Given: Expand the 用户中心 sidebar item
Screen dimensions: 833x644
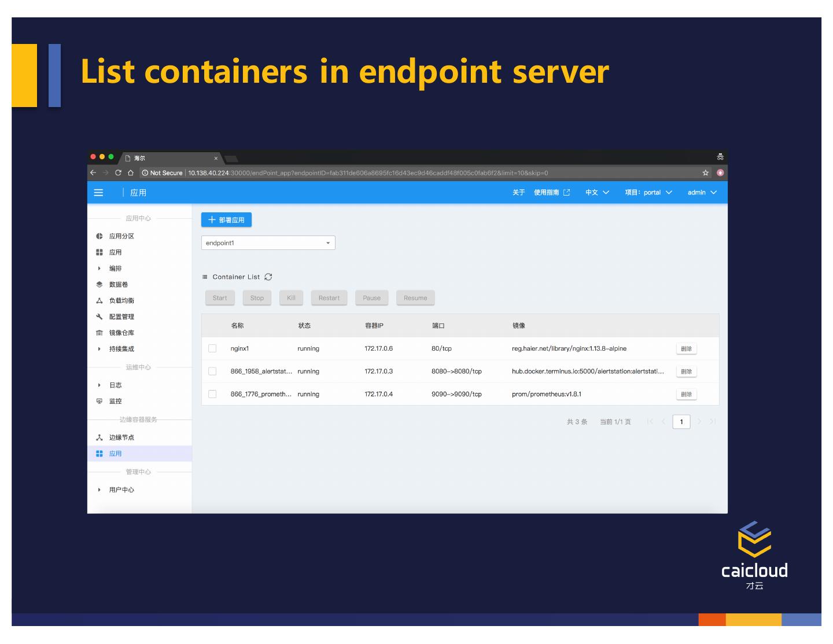Looking at the screenshot, I should 99,490.
